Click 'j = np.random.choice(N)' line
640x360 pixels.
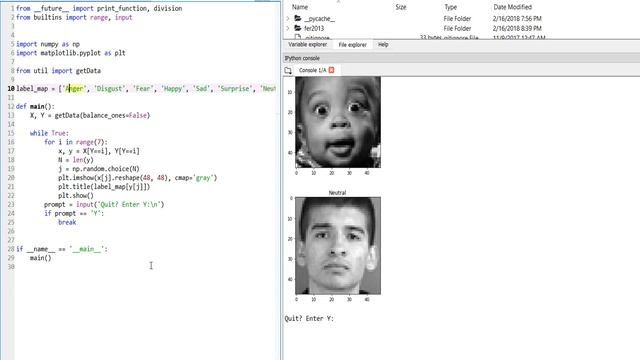[x=99, y=169]
